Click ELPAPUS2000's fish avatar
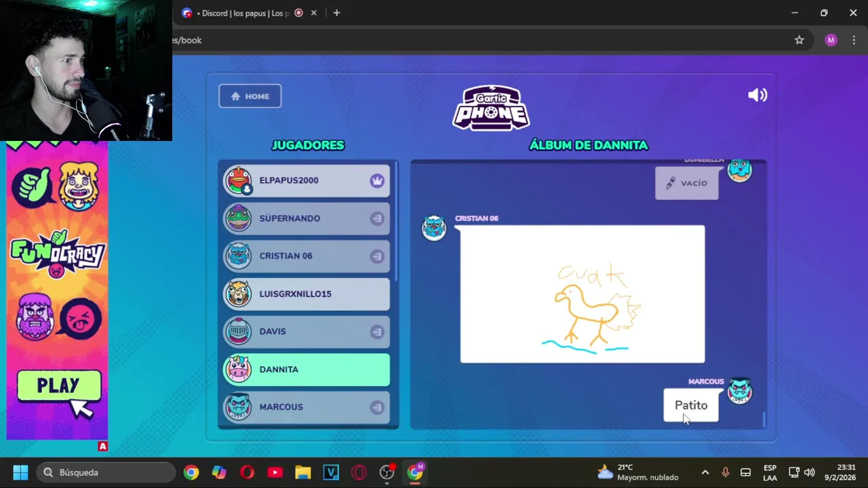868x488 pixels. click(238, 180)
